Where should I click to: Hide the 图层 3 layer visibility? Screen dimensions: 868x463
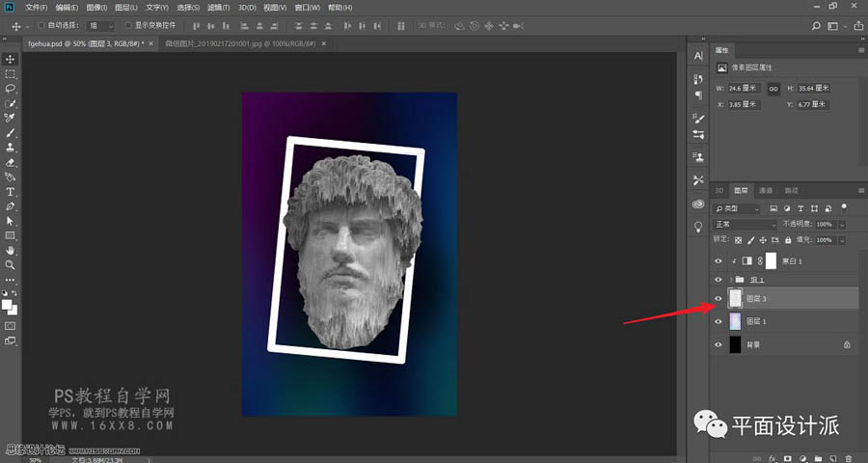pos(718,299)
